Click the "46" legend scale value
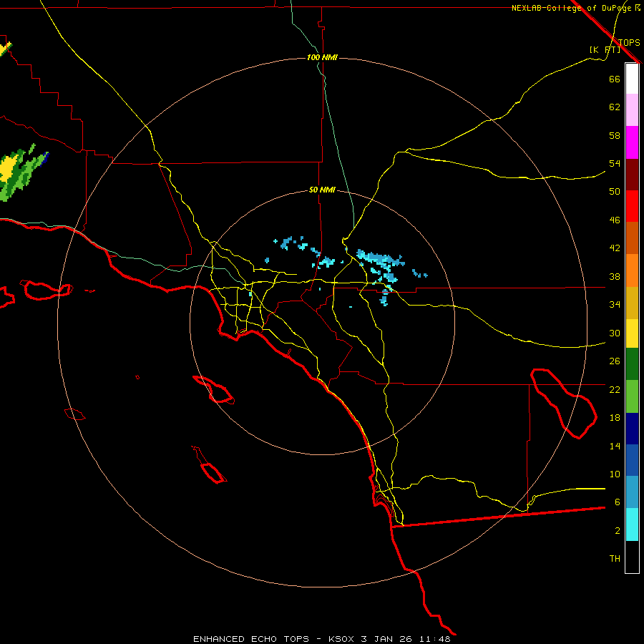Viewport: 644px width, 644px height. point(615,220)
